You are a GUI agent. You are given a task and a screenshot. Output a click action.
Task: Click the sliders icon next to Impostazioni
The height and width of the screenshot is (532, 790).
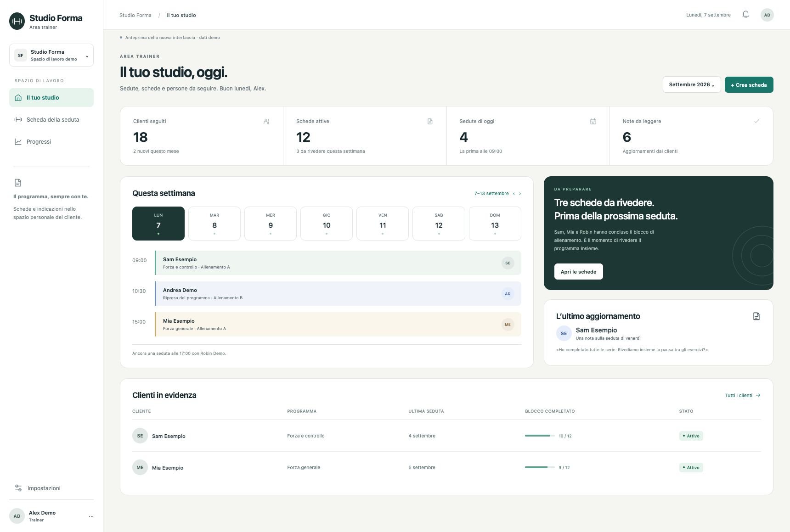click(x=18, y=488)
